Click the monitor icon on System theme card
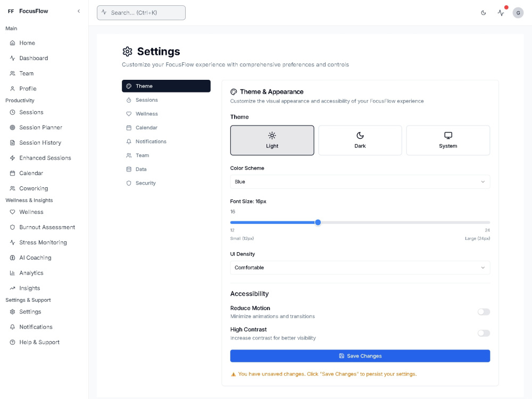532x399 pixels. point(448,136)
